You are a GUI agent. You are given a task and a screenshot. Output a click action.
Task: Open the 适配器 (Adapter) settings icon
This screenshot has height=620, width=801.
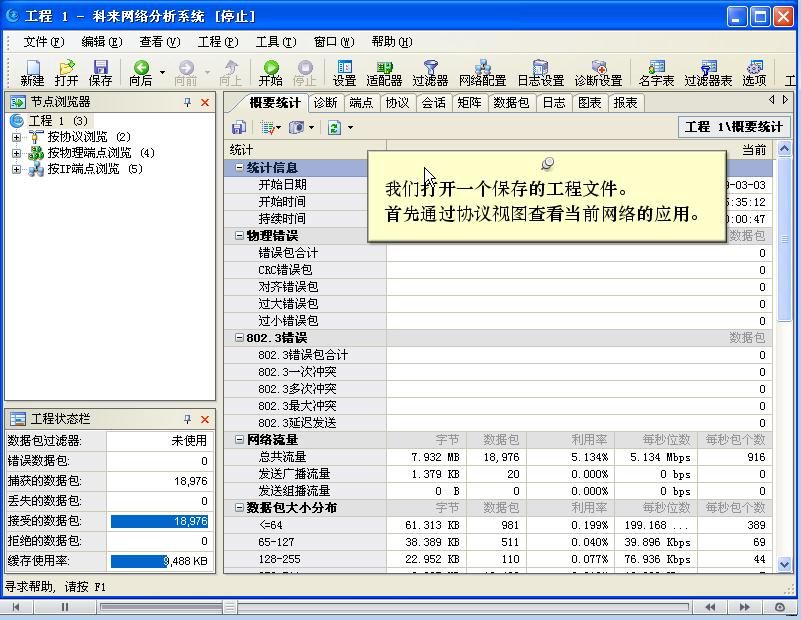point(384,71)
